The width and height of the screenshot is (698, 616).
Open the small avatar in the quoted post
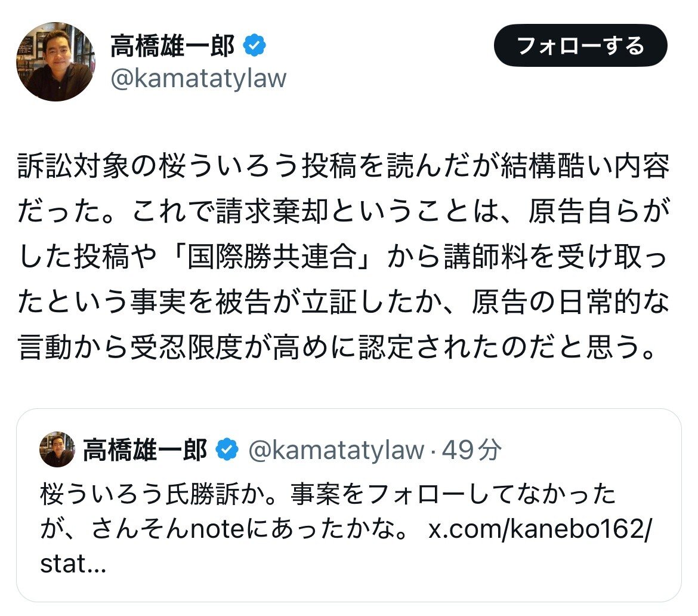tap(57, 449)
